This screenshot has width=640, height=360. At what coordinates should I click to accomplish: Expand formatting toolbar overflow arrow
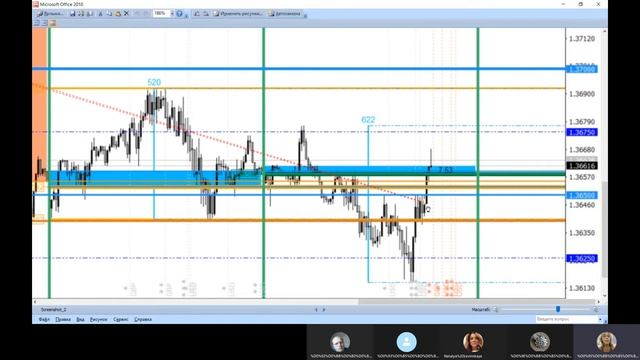305,16
